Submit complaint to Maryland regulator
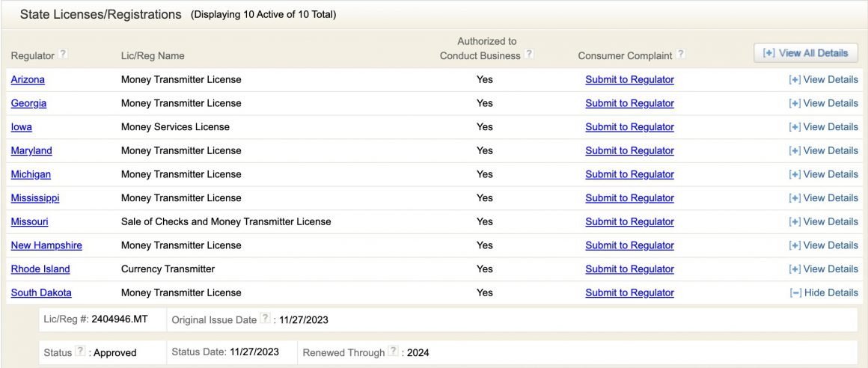868x368 pixels. pyautogui.click(x=629, y=151)
